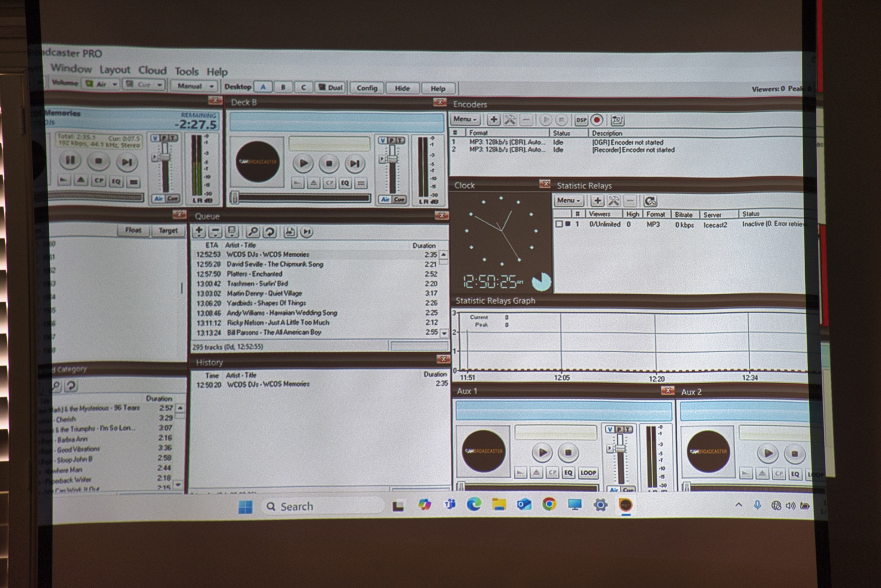This screenshot has width=881, height=588.
Task: Click the Config button
Action: tap(367, 88)
